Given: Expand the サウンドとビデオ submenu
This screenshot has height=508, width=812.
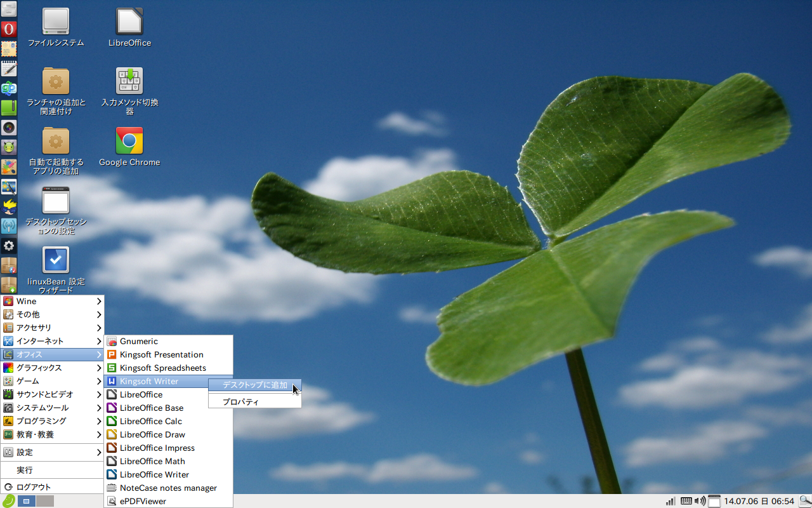Looking at the screenshot, I should pyautogui.click(x=52, y=394).
